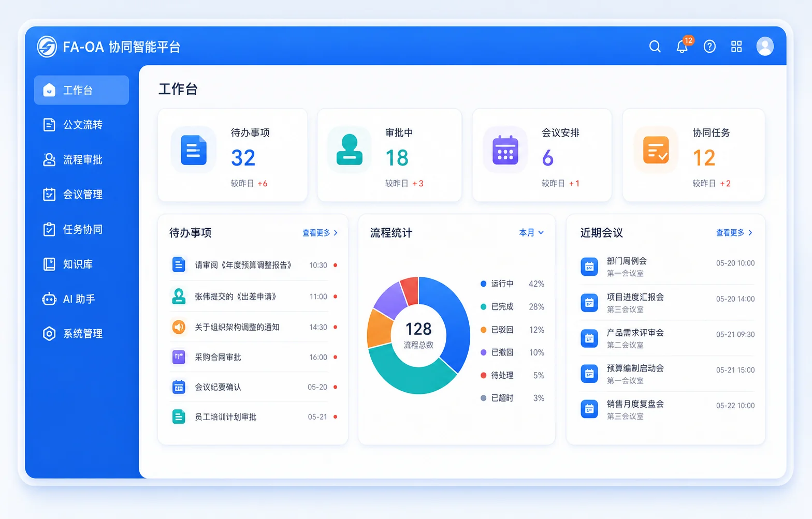812x519 pixels.
Task: Click the 会议安排 purple calendar icon
Action: coord(505,150)
